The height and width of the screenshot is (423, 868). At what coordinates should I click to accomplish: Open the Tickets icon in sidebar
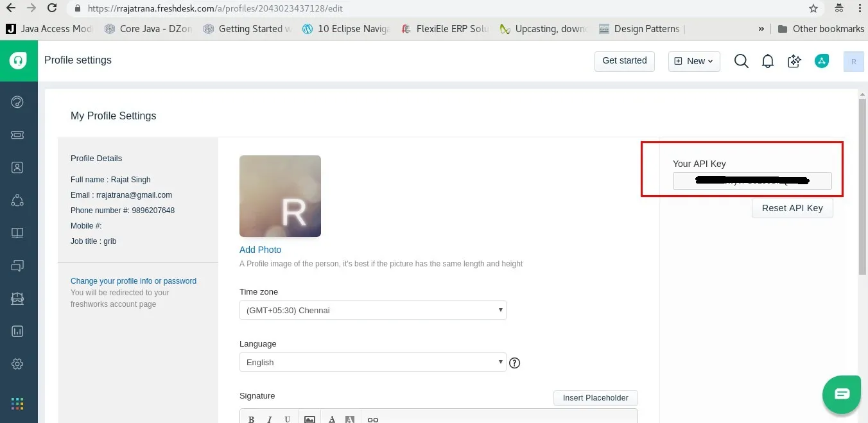18,135
